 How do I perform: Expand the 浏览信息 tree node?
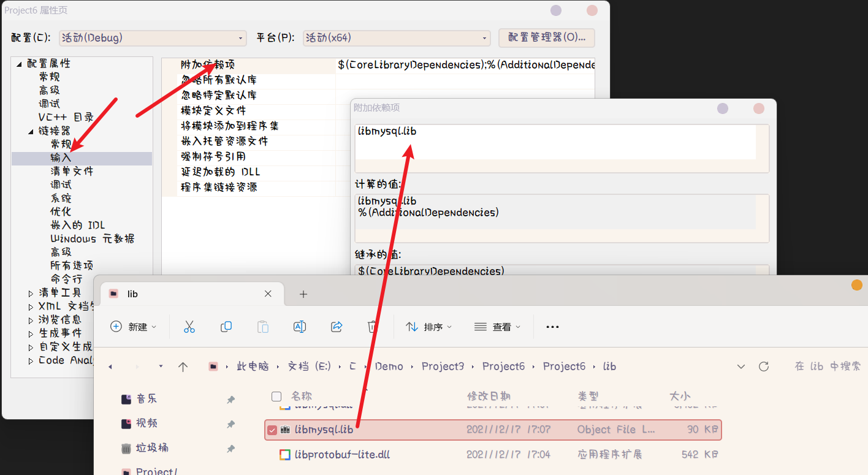tap(31, 320)
